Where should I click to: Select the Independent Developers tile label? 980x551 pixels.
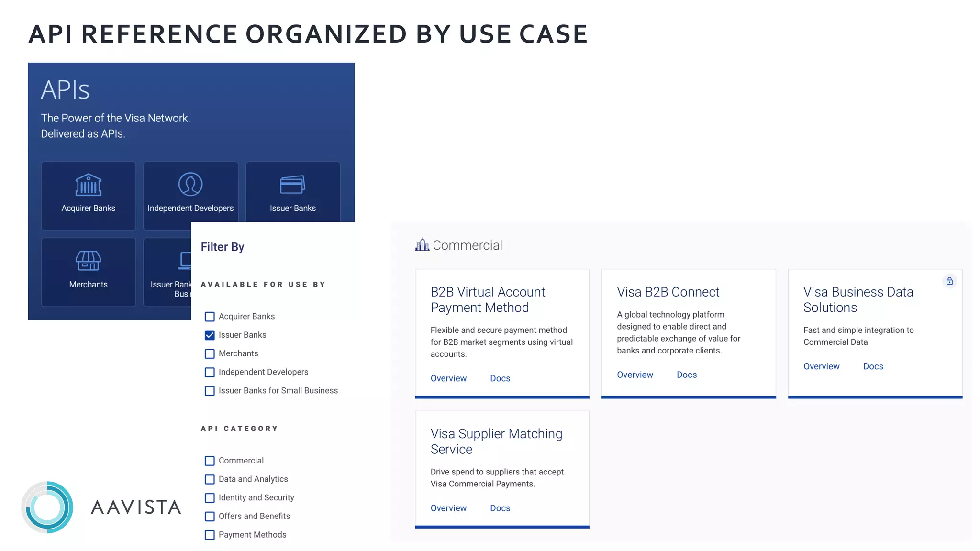tap(190, 208)
